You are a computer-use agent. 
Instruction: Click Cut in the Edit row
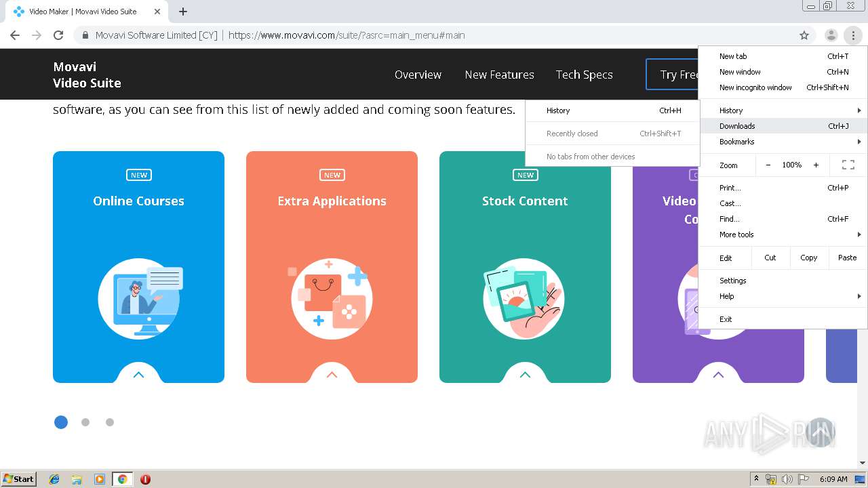770,258
